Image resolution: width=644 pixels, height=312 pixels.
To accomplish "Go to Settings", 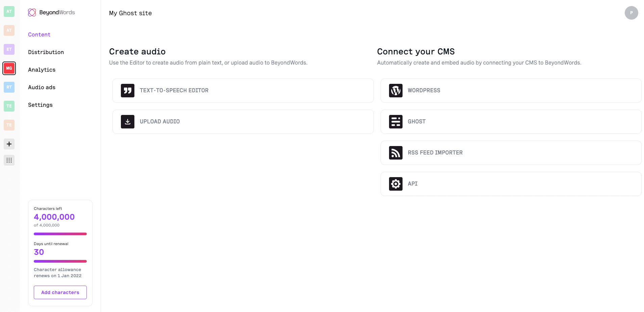I will click(x=40, y=105).
